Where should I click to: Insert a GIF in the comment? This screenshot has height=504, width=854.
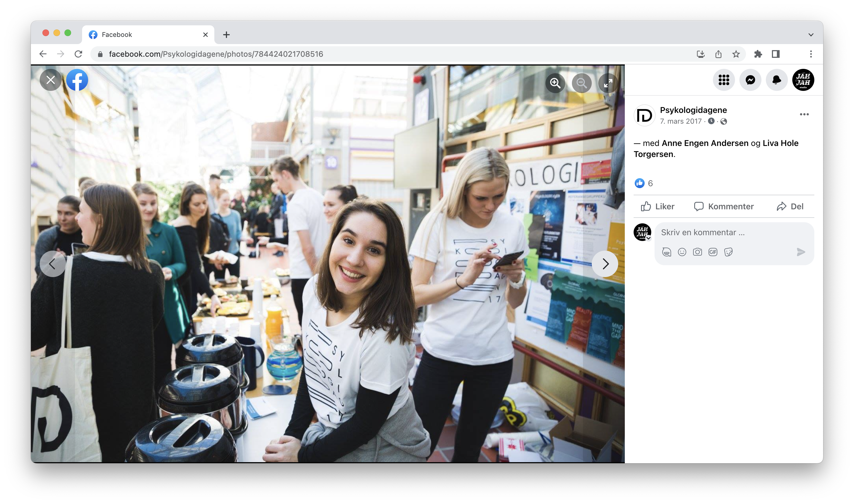(x=713, y=252)
